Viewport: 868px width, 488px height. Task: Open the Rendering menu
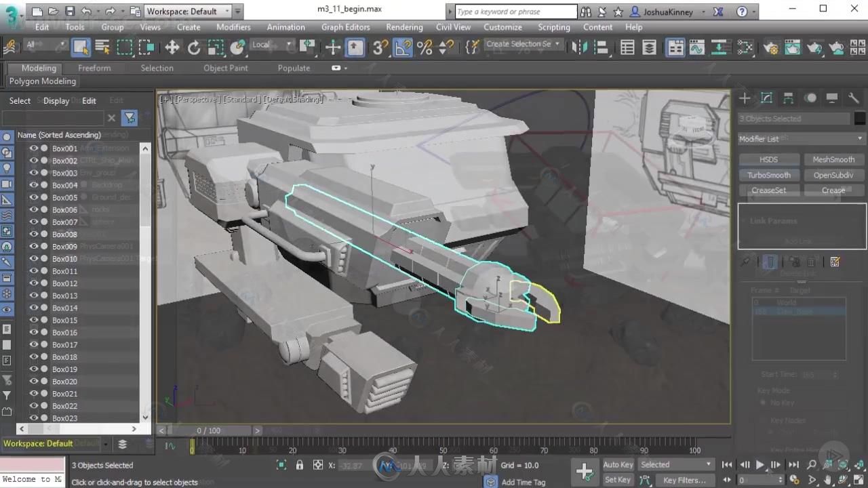pyautogui.click(x=404, y=27)
